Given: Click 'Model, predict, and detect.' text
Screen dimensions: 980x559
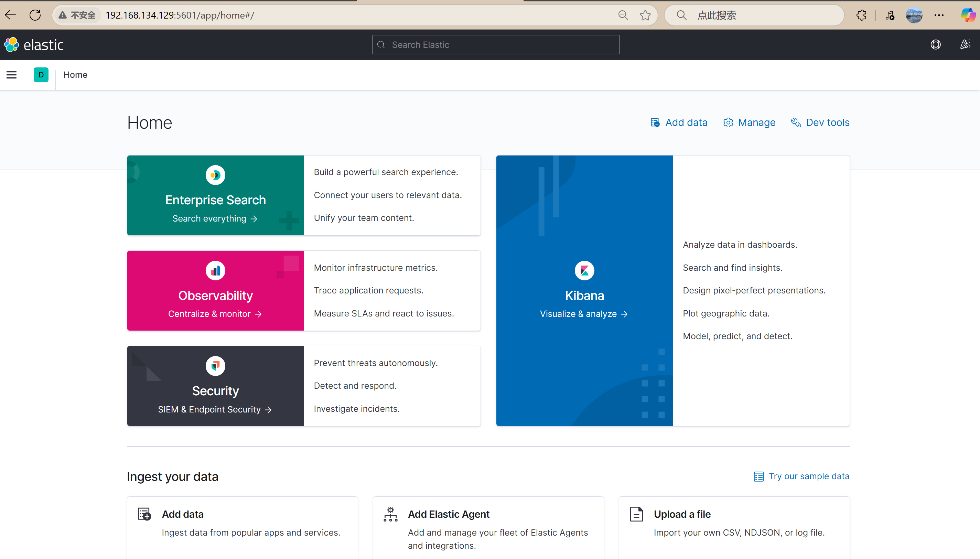Looking at the screenshot, I should coord(737,336).
